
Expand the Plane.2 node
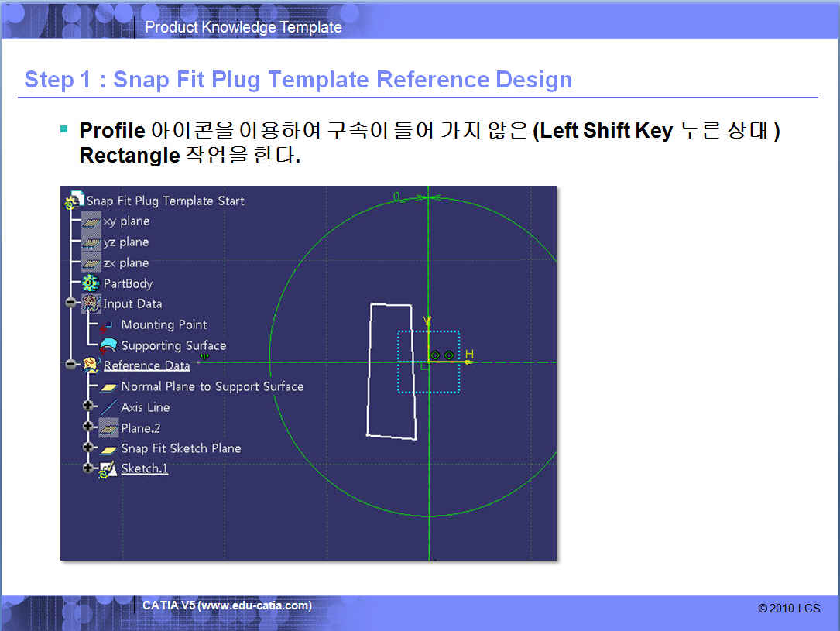tap(89, 427)
